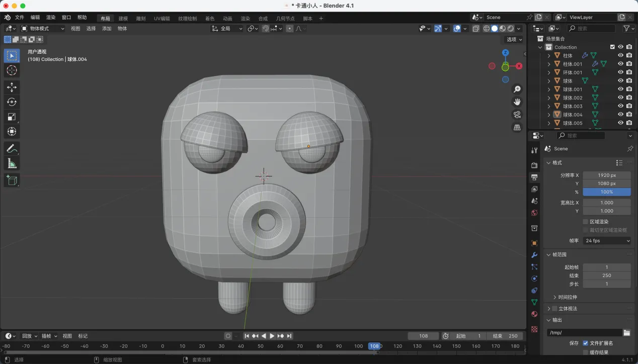Open the 渲染 menu
Screen dimensions: 638x364
[x=51, y=18]
